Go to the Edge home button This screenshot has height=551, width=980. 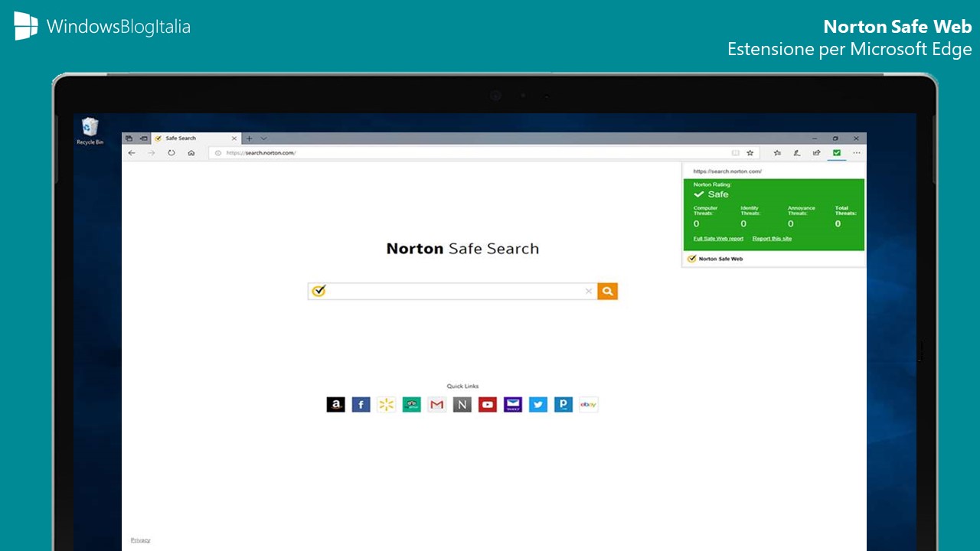[191, 153]
